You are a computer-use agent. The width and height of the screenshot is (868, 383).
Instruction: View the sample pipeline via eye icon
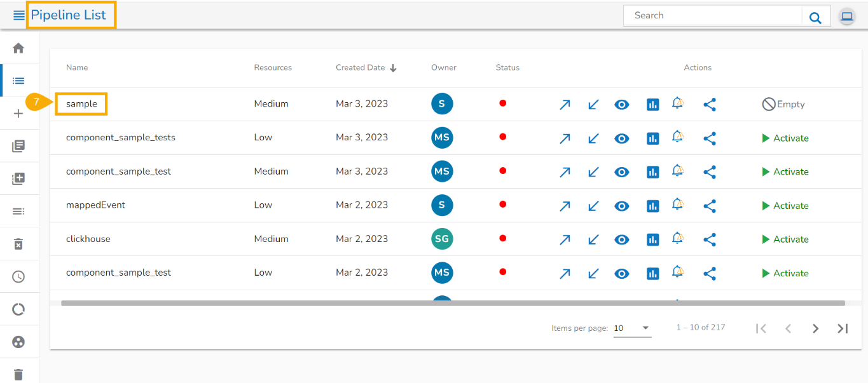point(622,105)
